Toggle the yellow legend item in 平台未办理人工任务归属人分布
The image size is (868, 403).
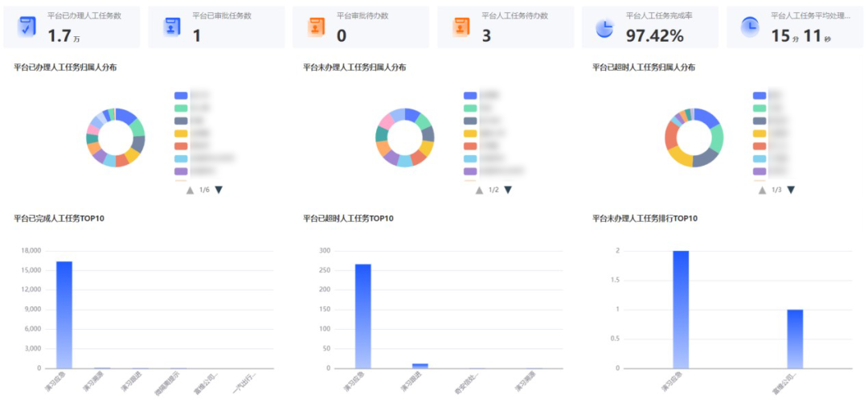pyautogui.click(x=470, y=133)
